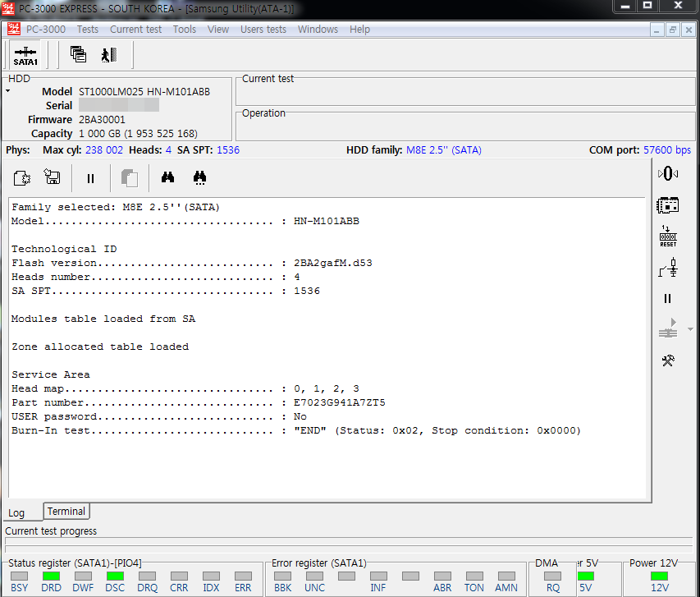The height and width of the screenshot is (597, 700).
Task: Restore the inner Samsung Utility window
Action: coord(672,30)
